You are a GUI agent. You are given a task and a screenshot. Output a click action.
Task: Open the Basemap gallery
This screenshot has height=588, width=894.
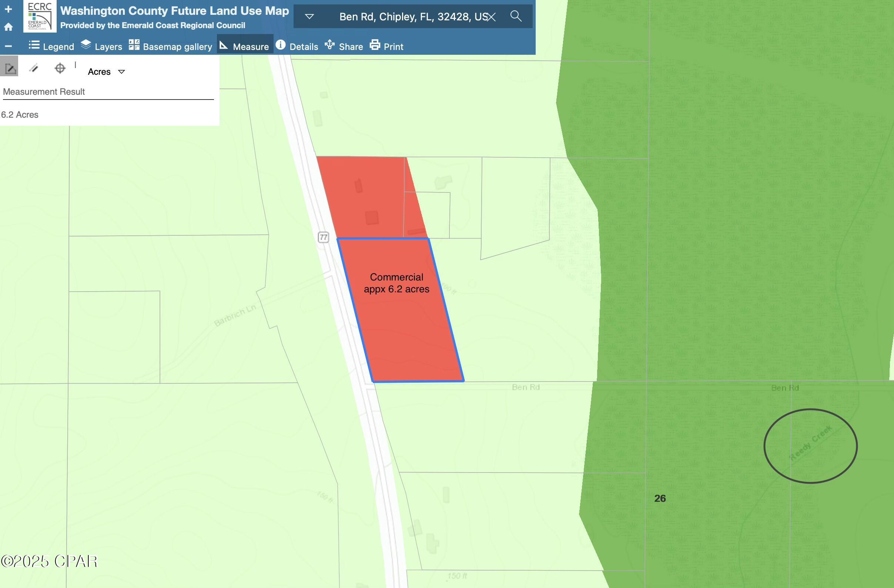click(171, 46)
